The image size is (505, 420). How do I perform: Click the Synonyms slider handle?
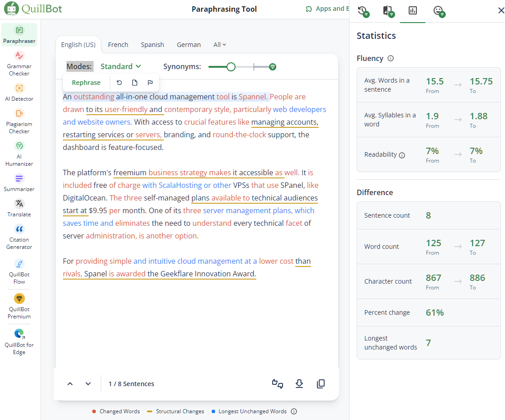[231, 67]
